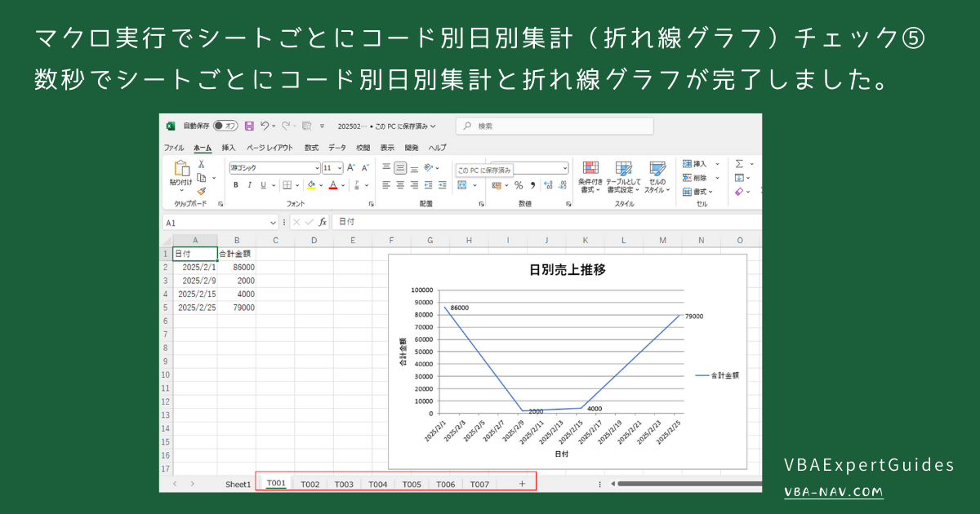
Task: Apply bold formatting with the B icon
Action: point(235,185)
